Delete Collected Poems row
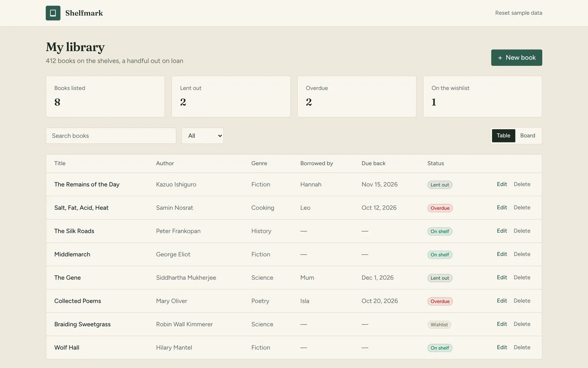The width and height of the screenshot is (588, 368). pyautogui.click(x=522, y=301)
